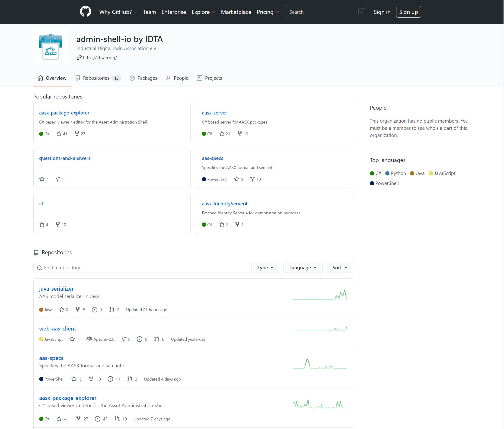Open issues icon in aasx-package-explorer list row
504x429 pixels.
(x=98, y=419)
